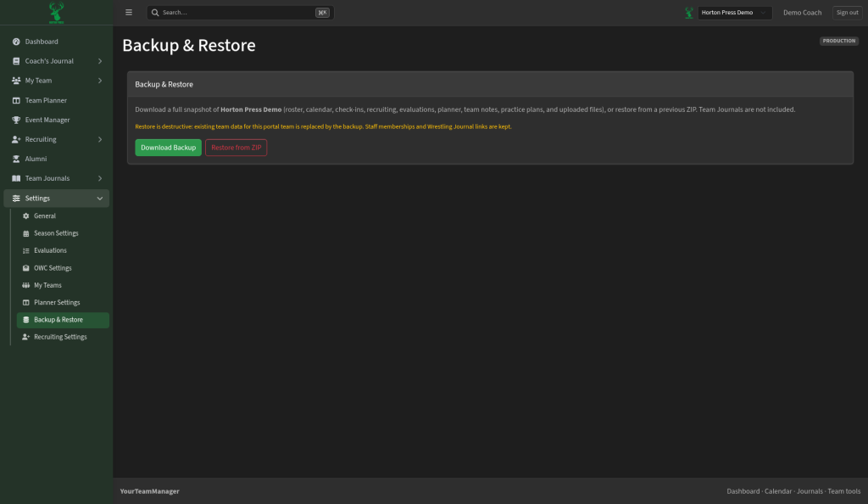Click the deer team logo beside the team selector
The height and width of the screenshot is (504, 868).
tap(688, 12)
